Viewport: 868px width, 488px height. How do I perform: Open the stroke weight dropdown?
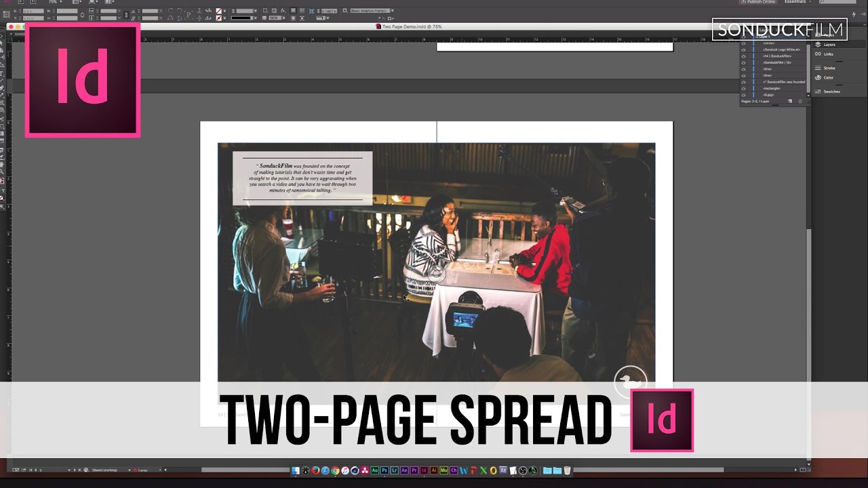click(x=256, y=11)
